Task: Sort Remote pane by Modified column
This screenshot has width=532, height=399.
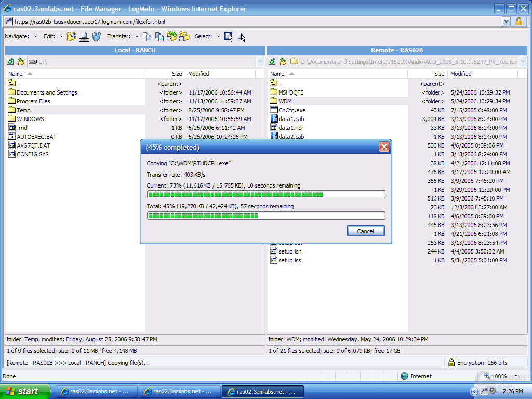Action: (483, 74)
